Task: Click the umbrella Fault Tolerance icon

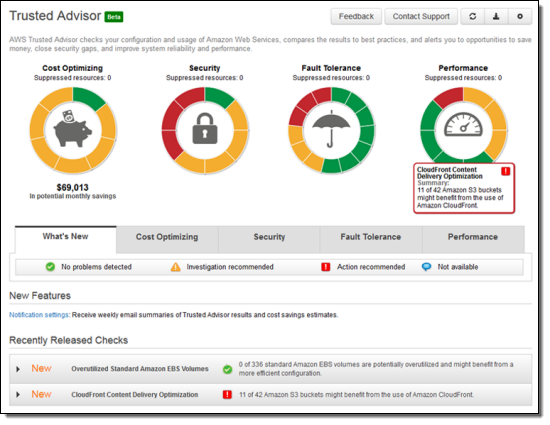Action: point(331,129)
